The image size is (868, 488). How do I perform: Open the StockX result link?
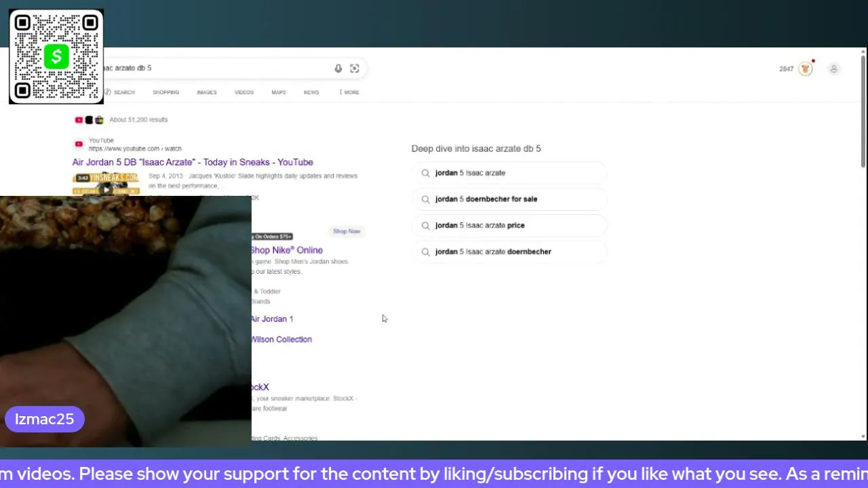click(x=260, y=387)
